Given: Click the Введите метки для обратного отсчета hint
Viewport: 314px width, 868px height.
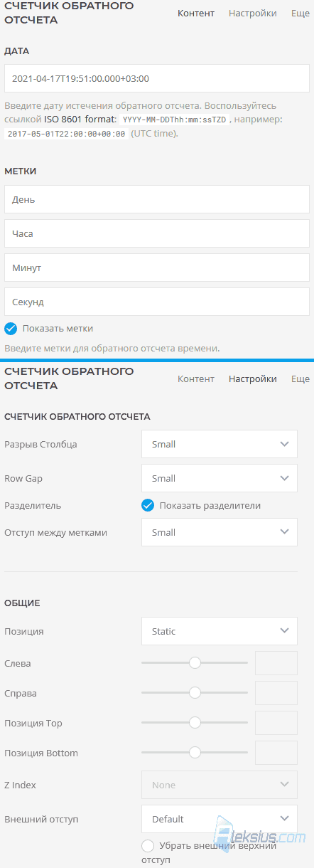Looking at the screenshot, I should 112,348.
